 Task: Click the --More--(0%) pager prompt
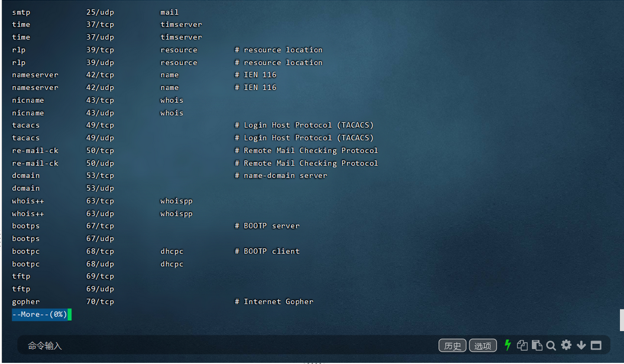pyautogui.click(x=40, y=314)
